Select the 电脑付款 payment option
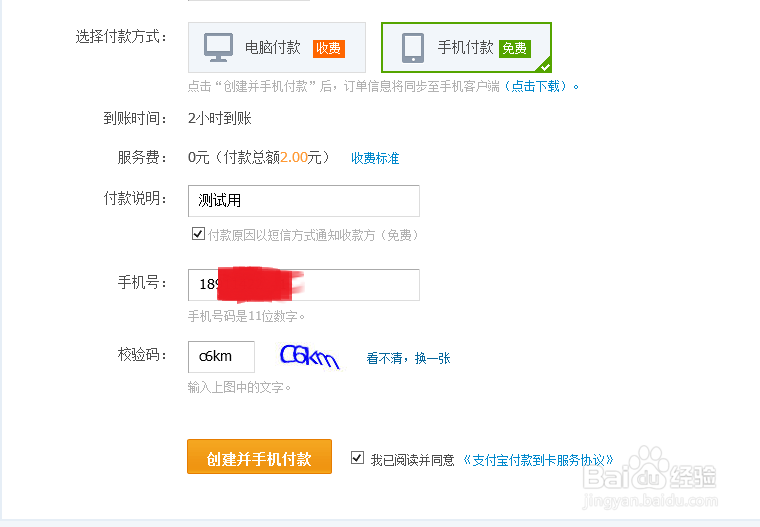This screenshot has width=760, height=527. pos(277,48)
